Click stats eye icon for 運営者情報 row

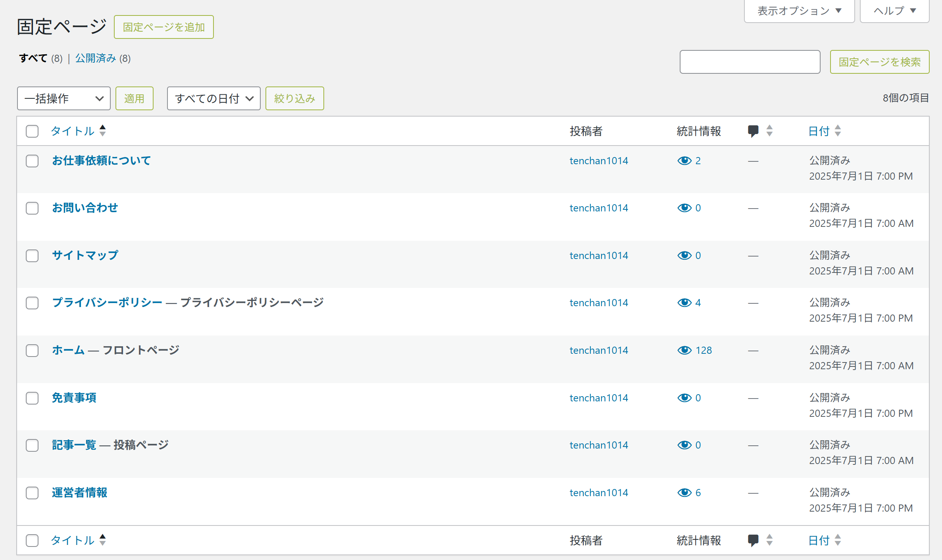(684, 493)
